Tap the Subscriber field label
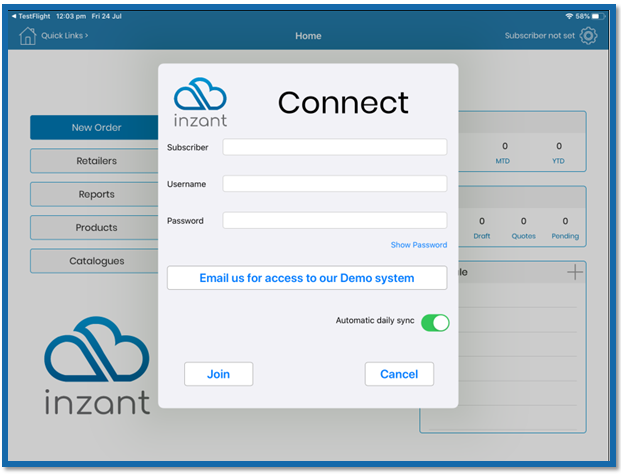Viewport: 621px width, 474px height. click(187, 147)
